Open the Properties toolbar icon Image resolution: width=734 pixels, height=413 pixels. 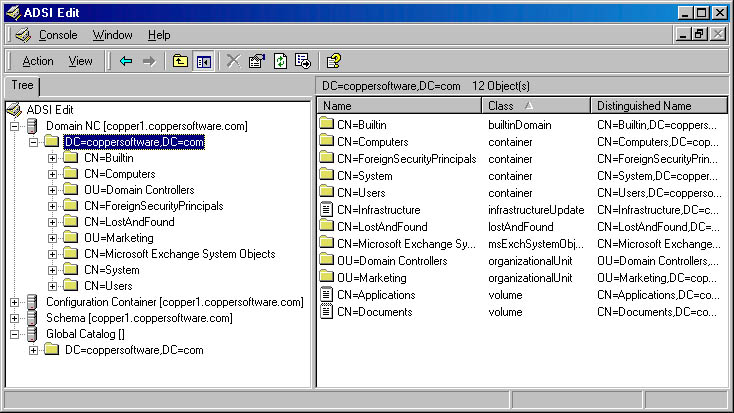[x=257, y=61]
